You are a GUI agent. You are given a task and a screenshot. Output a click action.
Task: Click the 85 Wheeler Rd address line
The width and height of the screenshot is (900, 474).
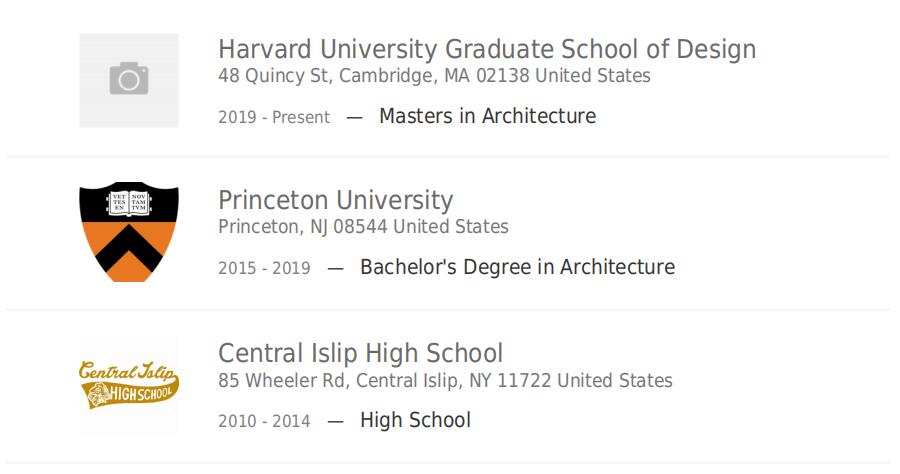point(445,380)
